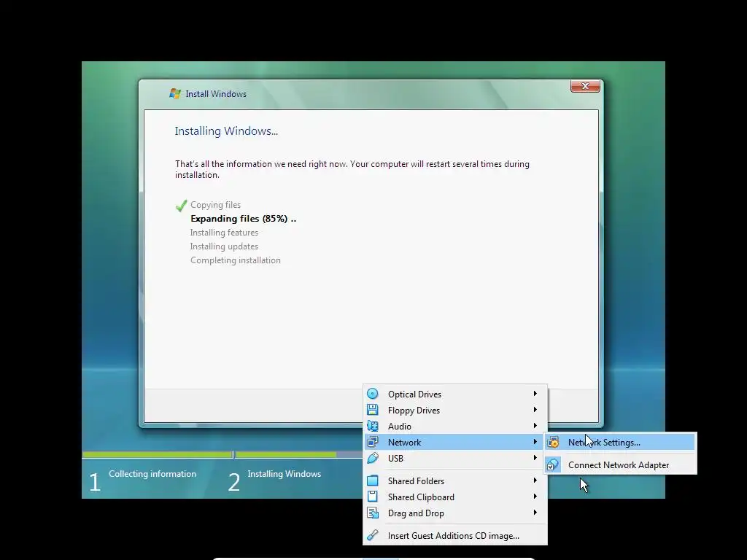Open the Shared Folders menu entry
The height and width of the screenshot is (560, 747).
point(455,481)
